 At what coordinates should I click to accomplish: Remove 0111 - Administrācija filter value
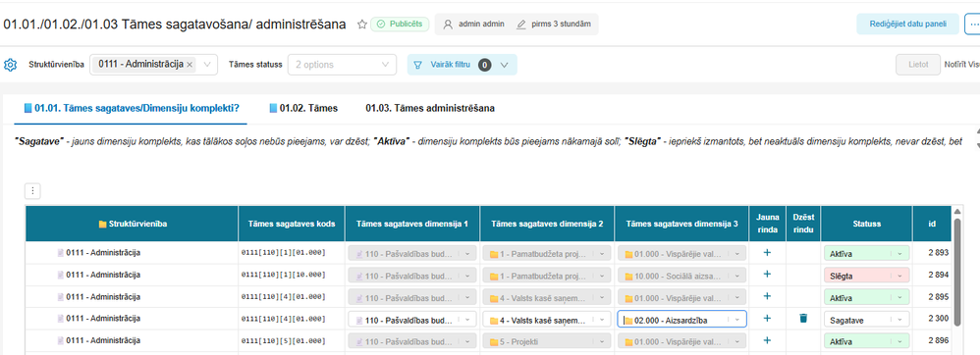190,65
